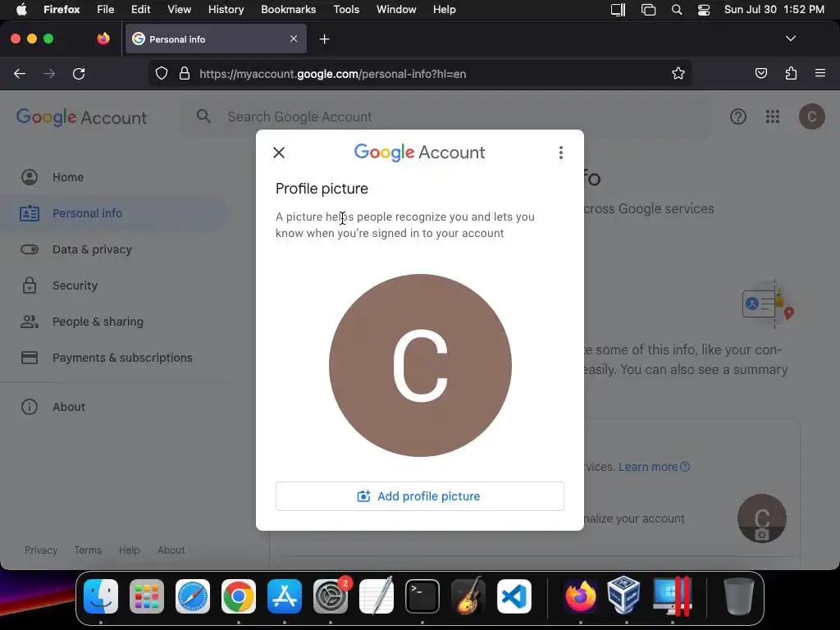Open System Settings from the Dock

(331, 596)
